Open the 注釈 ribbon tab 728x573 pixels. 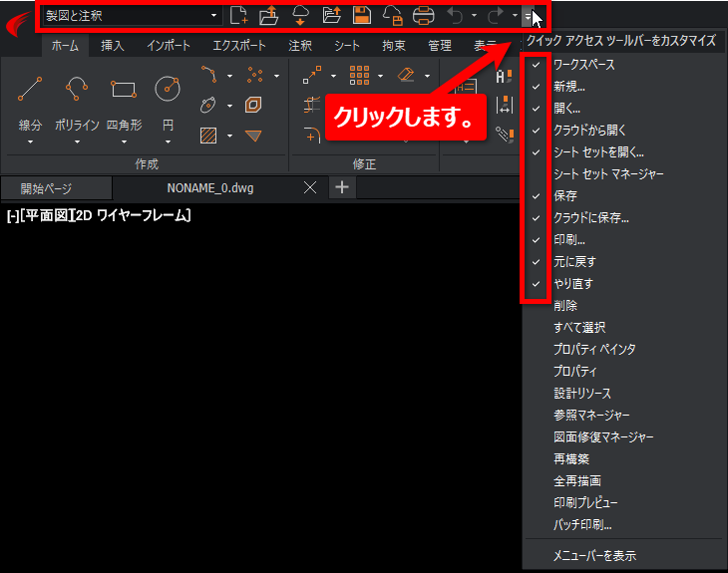click(299, 46)
